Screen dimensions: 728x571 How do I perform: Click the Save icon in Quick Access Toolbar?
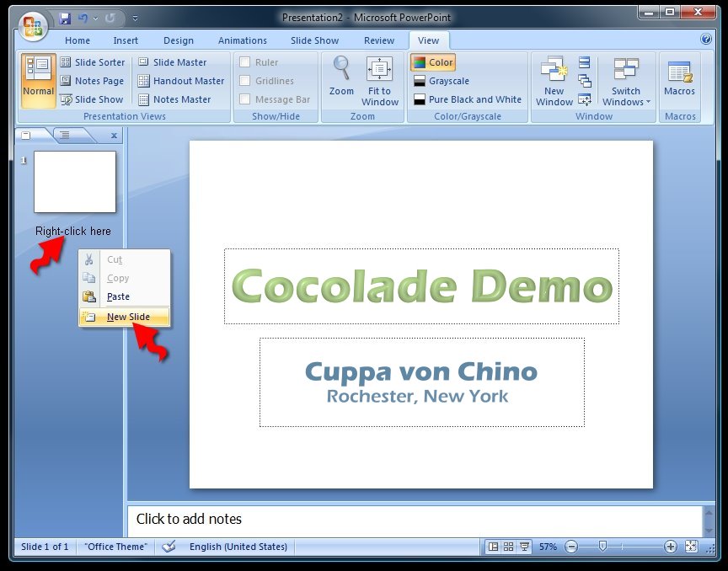click(x=65, y=17)
